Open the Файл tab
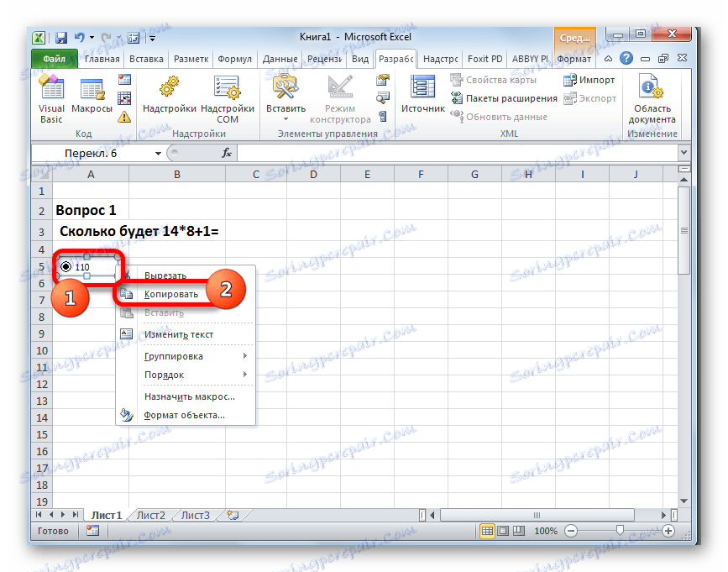Viewport: 728px width, 572px height. coord(55,59)
